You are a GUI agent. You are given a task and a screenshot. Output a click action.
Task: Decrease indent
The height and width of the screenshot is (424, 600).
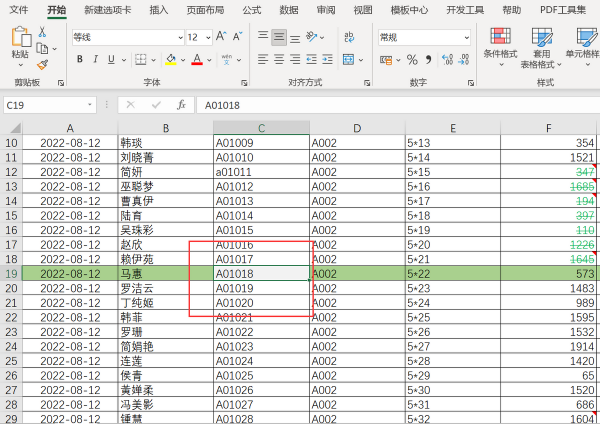tap(311, 59)
